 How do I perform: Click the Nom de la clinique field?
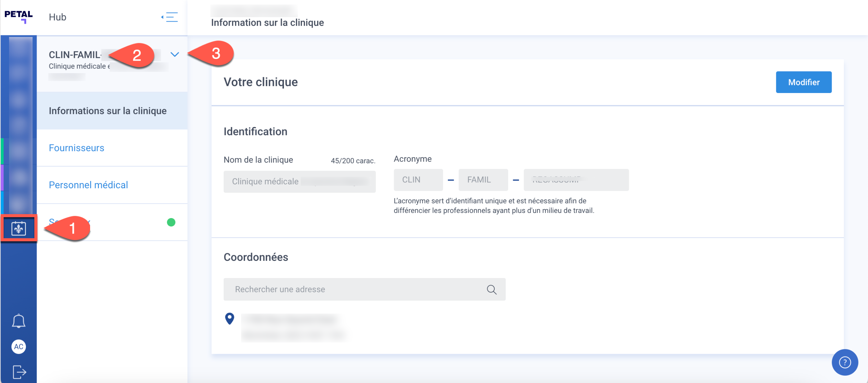point(299,181)
